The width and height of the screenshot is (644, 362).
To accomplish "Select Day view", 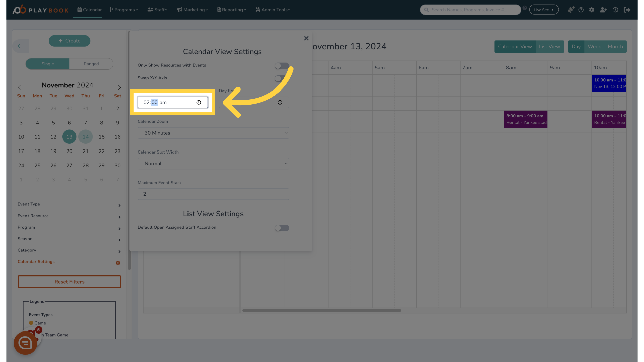I will click(x=576, y=47).
